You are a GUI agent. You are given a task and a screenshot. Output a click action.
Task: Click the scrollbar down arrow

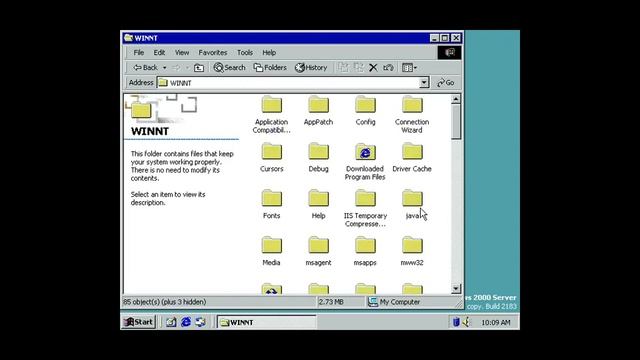pyautogui.click(x=456, y=289)
